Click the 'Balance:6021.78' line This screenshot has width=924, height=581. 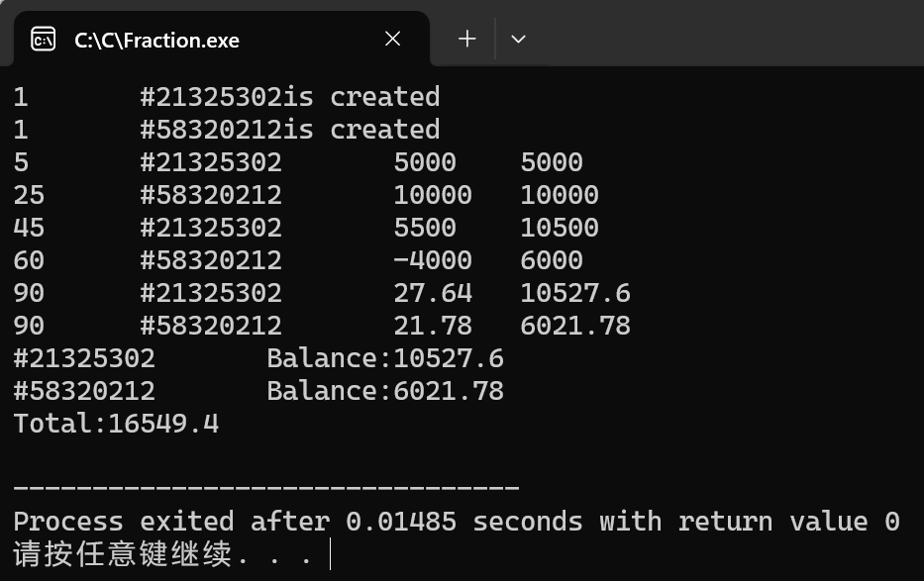258,391
